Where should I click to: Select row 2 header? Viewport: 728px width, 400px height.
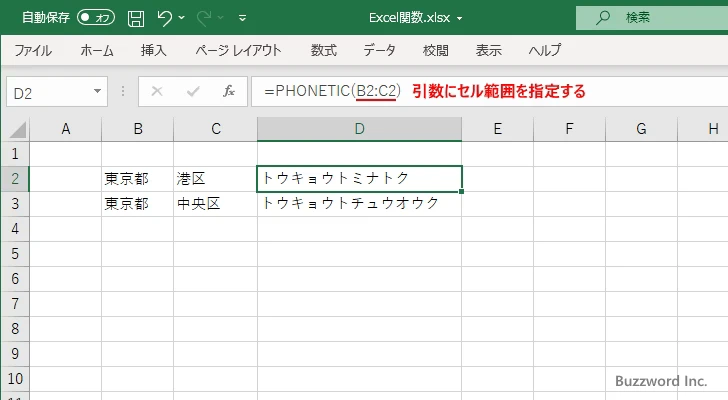pyautogui.click(x=15, y=179)
